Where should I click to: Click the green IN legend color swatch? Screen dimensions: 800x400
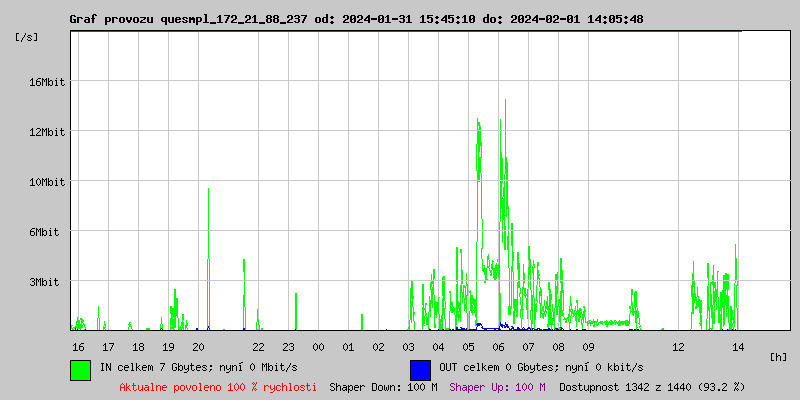[x=80, y=369]
